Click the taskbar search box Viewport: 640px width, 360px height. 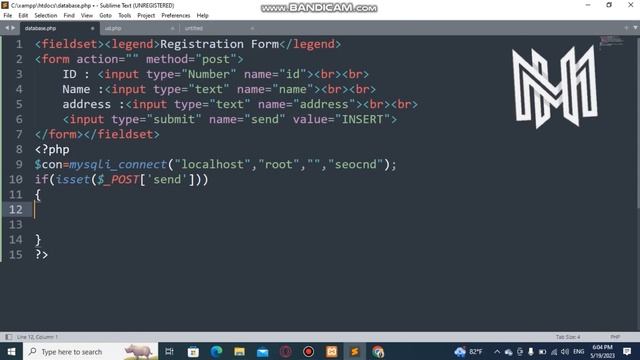coord(91,351)
